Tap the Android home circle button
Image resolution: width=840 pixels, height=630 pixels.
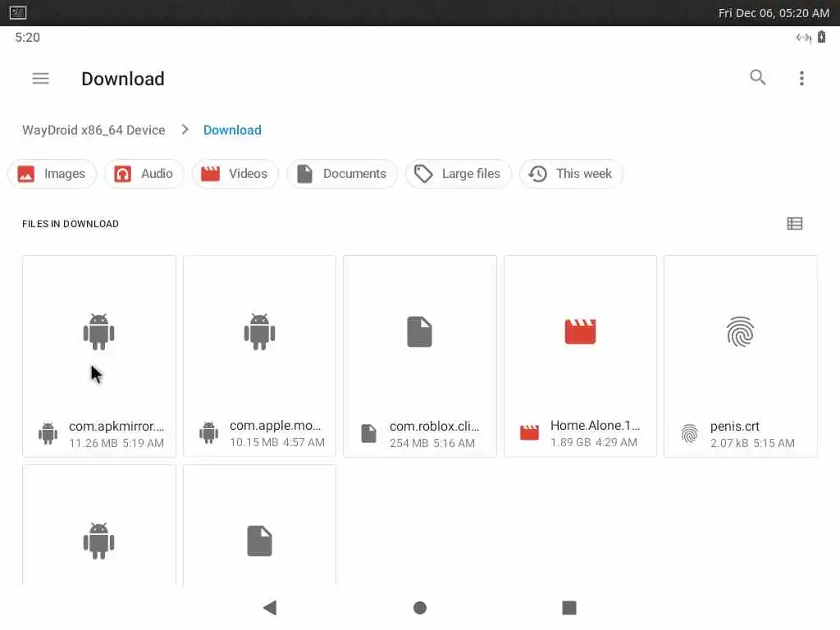(420, 608)
